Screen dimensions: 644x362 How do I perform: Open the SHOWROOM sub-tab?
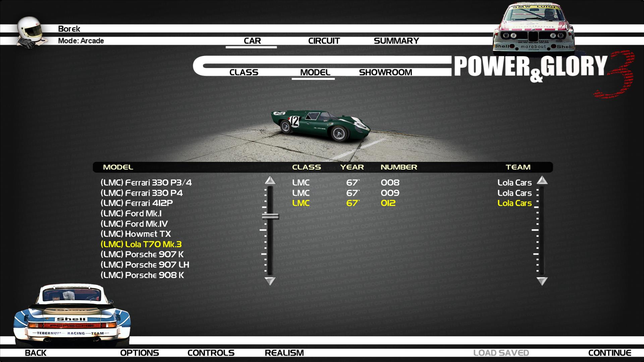[x=385, y=72]
